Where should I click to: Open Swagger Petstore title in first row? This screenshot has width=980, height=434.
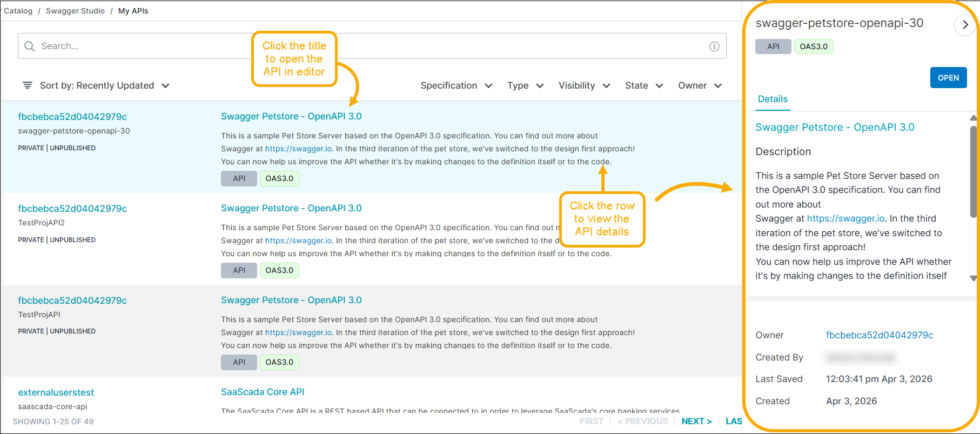tap(291, 116)
